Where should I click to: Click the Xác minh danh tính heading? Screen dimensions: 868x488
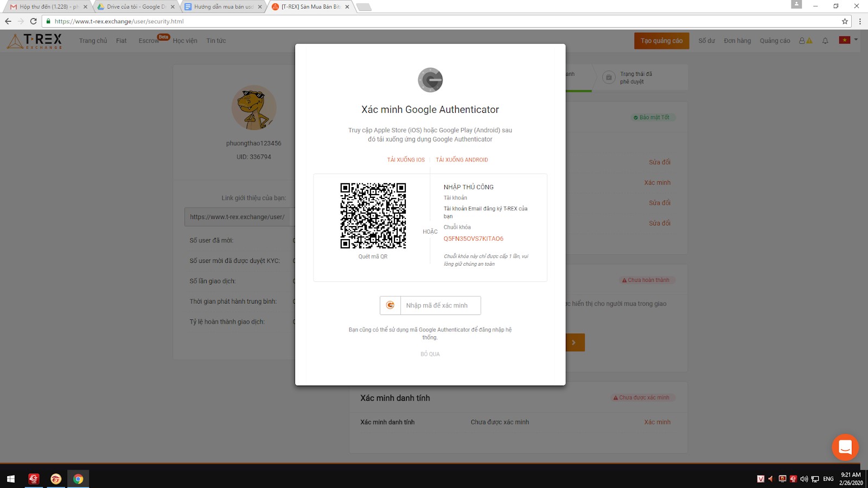click(395, 398)
